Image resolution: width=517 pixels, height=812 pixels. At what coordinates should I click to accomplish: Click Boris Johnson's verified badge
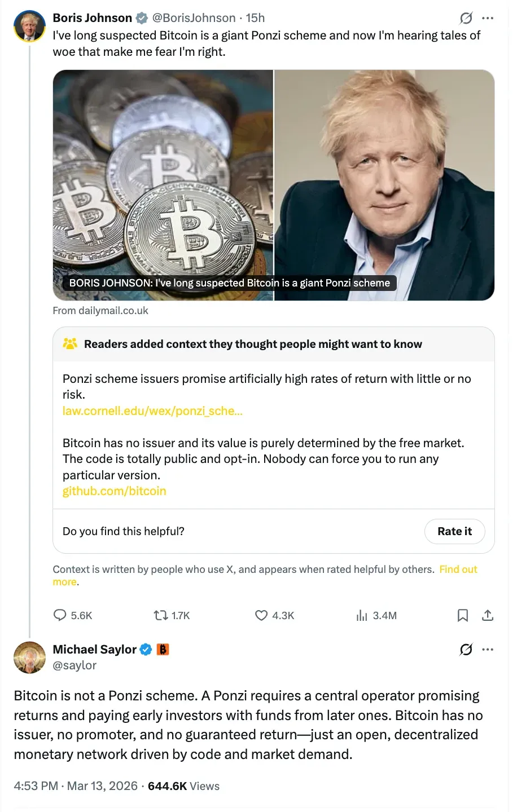coord(142,18)
